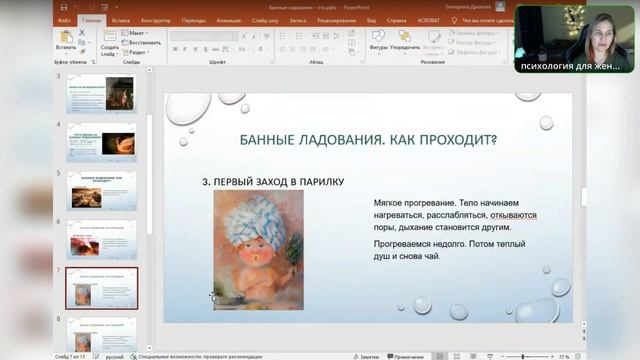Click the Tell me lightbulb search icon

coord(454,20)
